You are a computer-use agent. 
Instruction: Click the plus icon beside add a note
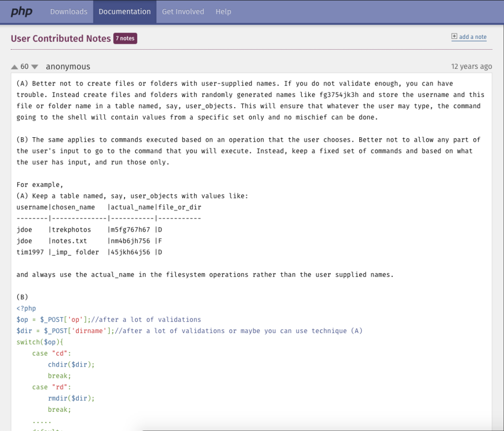click(454, 37)
